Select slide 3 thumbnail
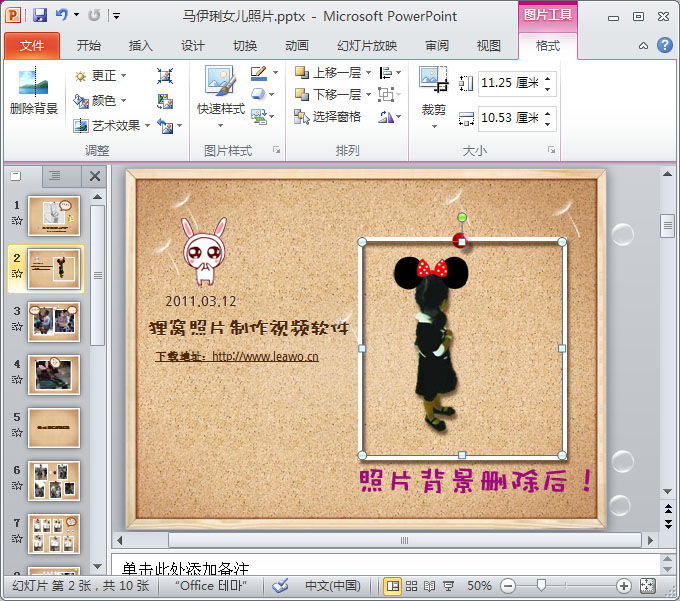The height and width of the screenshot is (601, 680). (x=54, y=322)
